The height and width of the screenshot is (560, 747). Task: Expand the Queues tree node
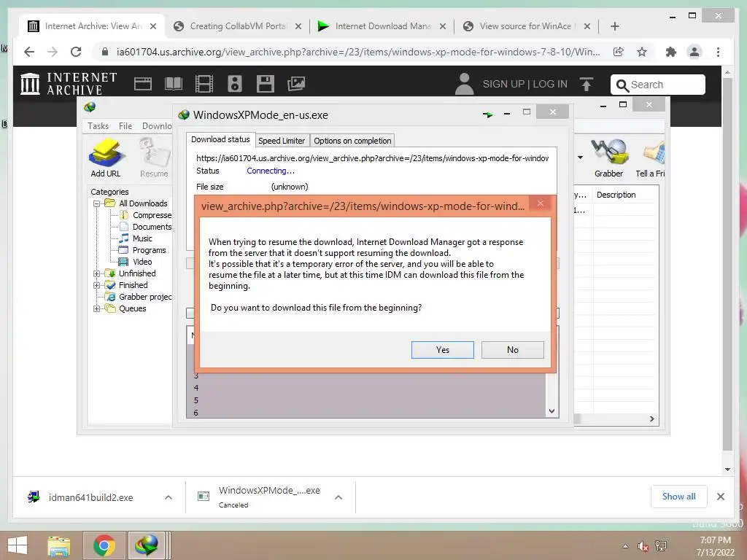97,309
